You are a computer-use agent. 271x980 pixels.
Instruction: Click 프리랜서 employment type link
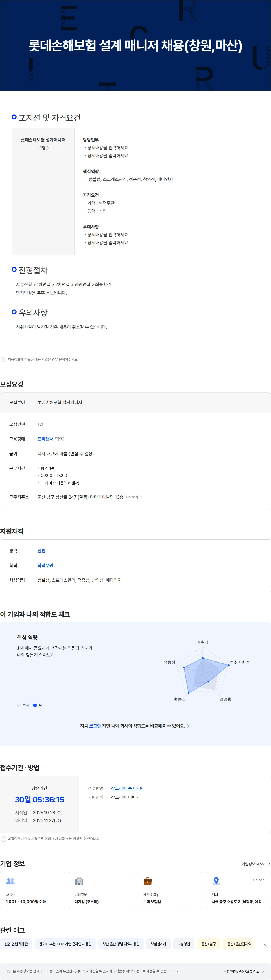tap(45, 439)
